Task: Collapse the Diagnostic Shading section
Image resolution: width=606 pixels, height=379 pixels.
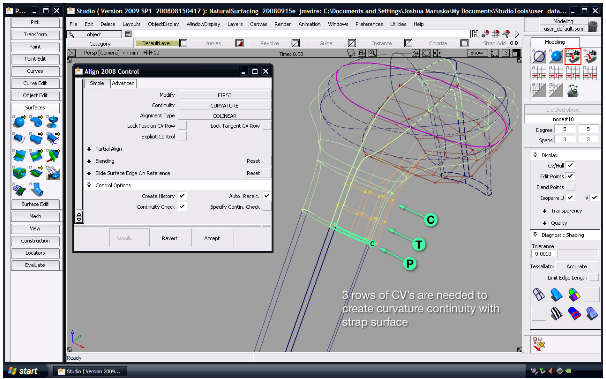Action: pos(536,235)
